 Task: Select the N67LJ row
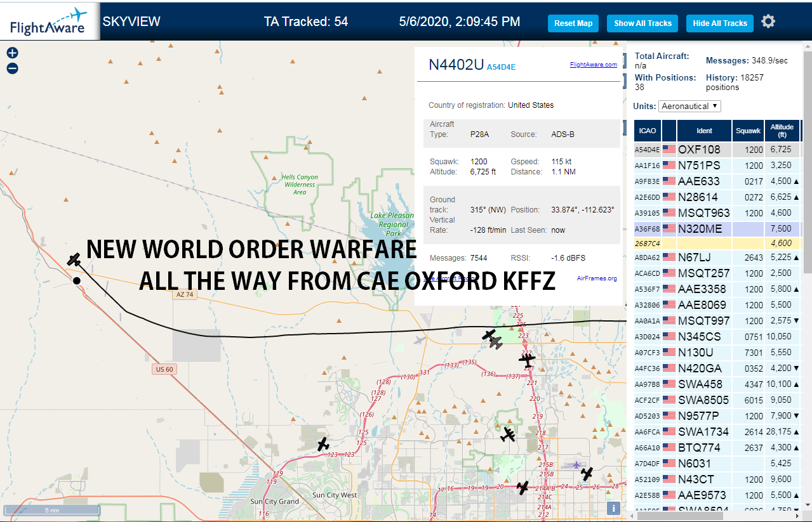pyautogui.click(x=717, y=258)
